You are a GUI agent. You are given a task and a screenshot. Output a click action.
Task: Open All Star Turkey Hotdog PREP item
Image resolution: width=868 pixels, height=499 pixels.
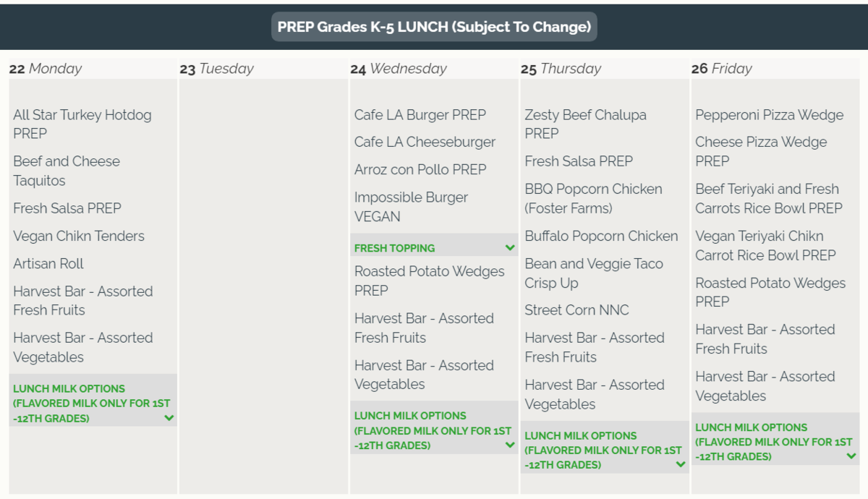tap(82, 124)
